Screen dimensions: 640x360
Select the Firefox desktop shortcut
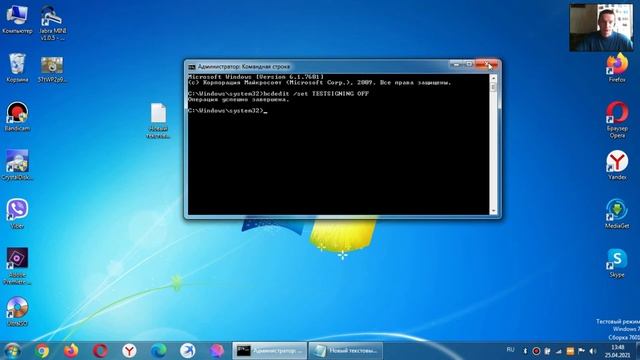(617, 68)
